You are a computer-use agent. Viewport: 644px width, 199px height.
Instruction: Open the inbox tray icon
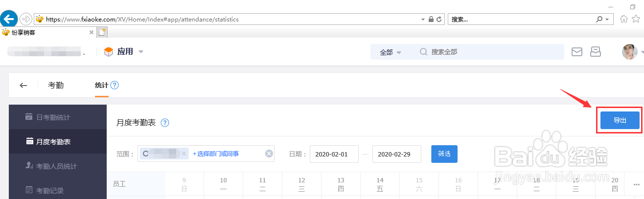(x=596, y=51)
